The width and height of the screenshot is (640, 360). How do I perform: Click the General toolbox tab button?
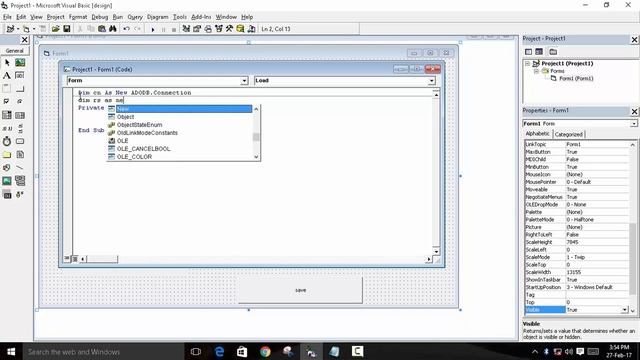(x=15, y=51)
